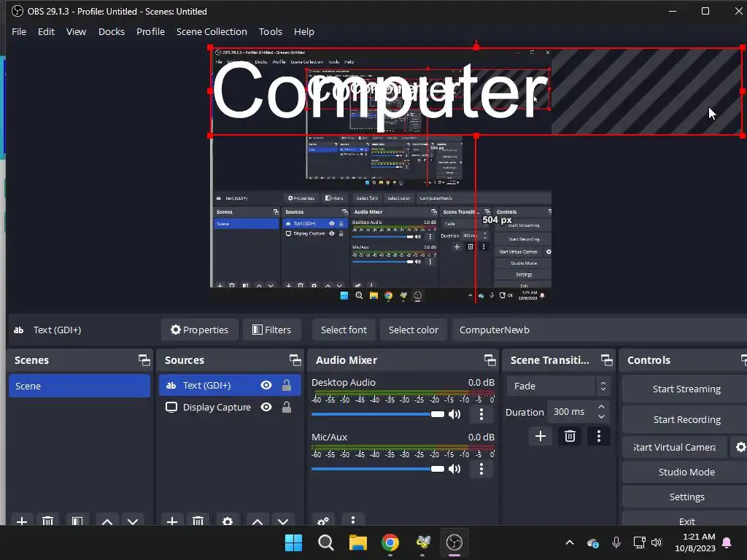Open the Scene Collection menu
The image size is (747, 560).
pos(212,31)
